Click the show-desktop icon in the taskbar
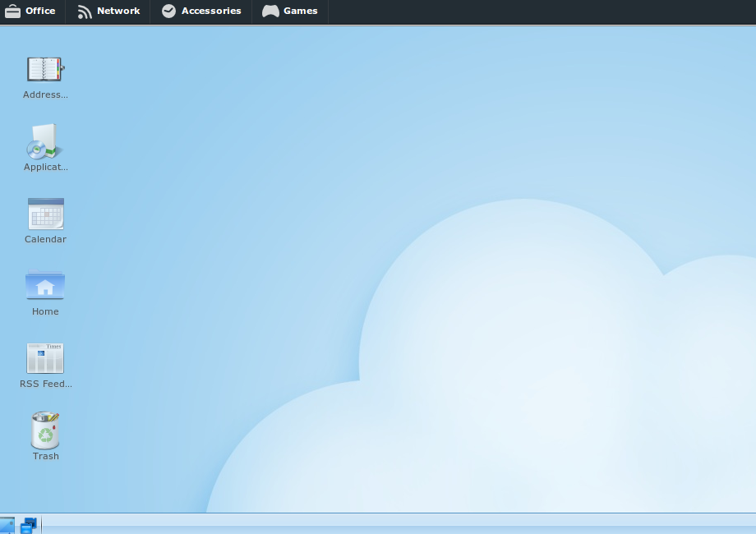 point(7,525)
